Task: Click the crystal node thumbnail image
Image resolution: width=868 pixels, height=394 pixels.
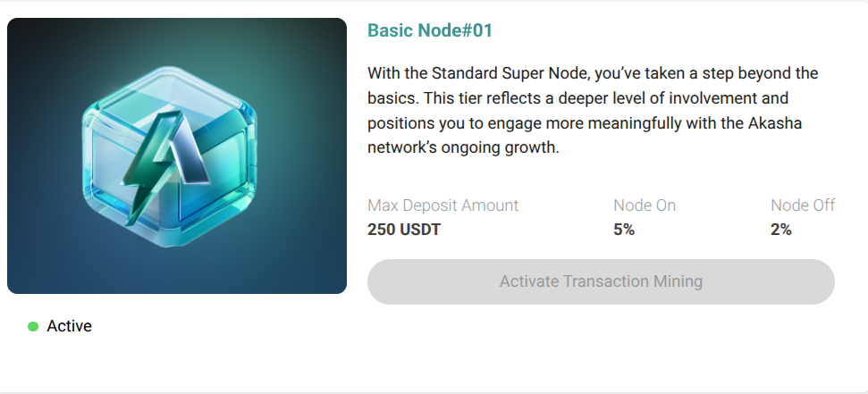Action: (x=177, y=155)
